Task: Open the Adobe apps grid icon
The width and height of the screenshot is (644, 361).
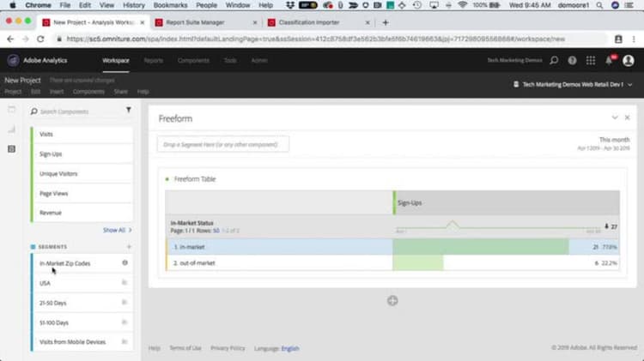Action: pyautogui.click(x=591, y=61)
